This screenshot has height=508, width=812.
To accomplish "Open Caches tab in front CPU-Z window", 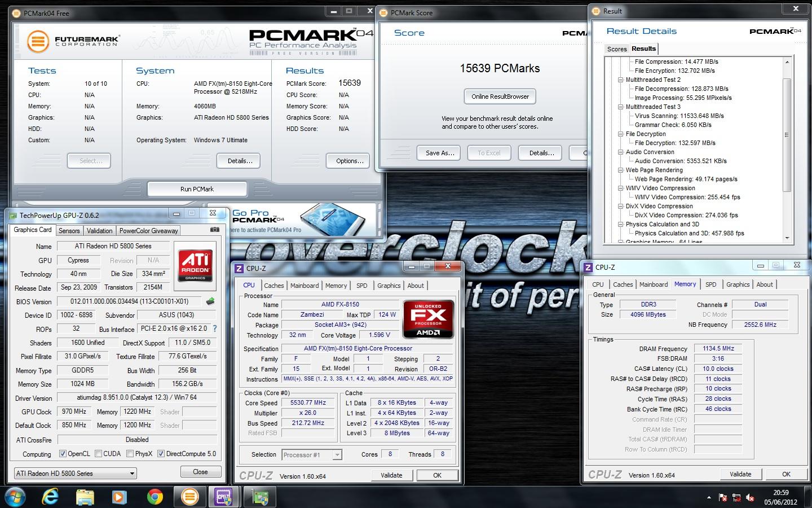I will pyautogui.click(x=274, y=286).
